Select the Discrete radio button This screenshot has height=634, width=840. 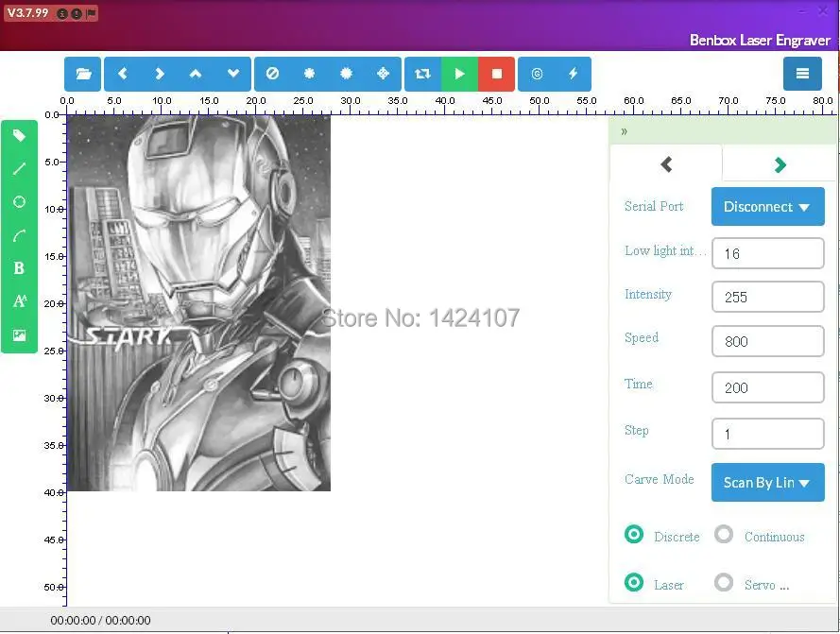(x=634, y=535)
